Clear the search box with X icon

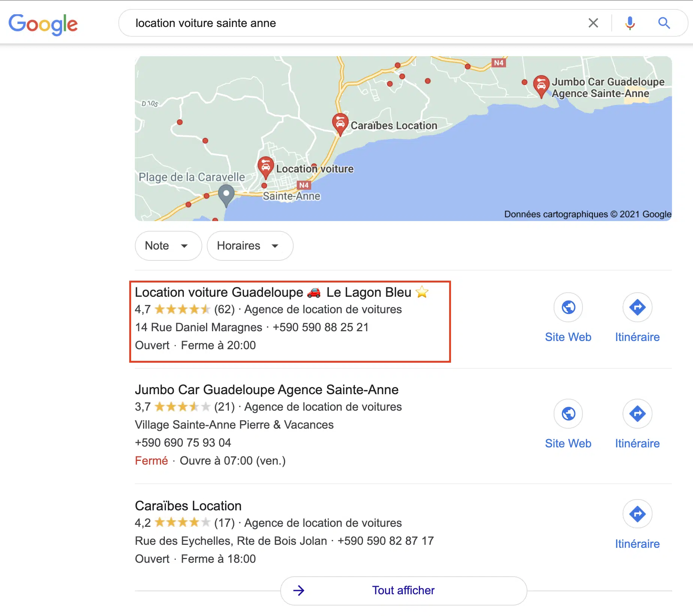point(593,23)
